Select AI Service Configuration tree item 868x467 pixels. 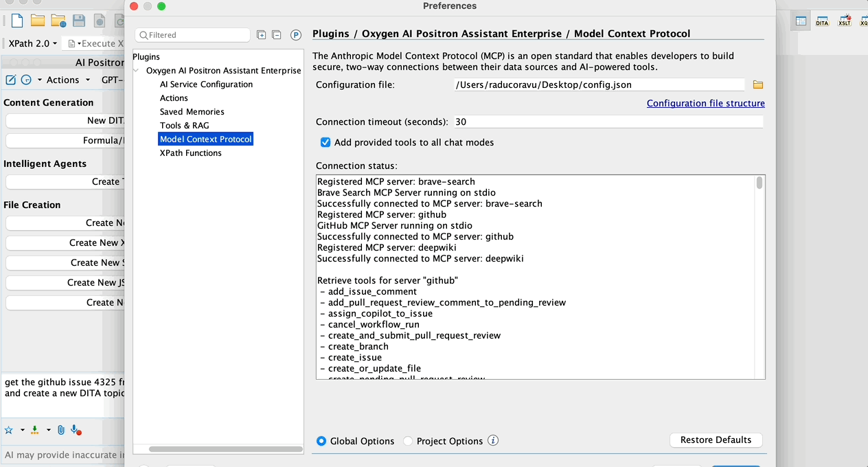pos(206,84)
